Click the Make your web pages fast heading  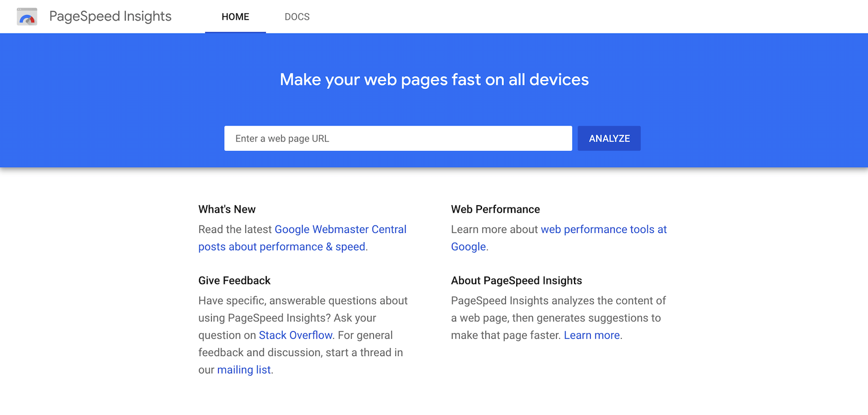(x=434, y=79)
